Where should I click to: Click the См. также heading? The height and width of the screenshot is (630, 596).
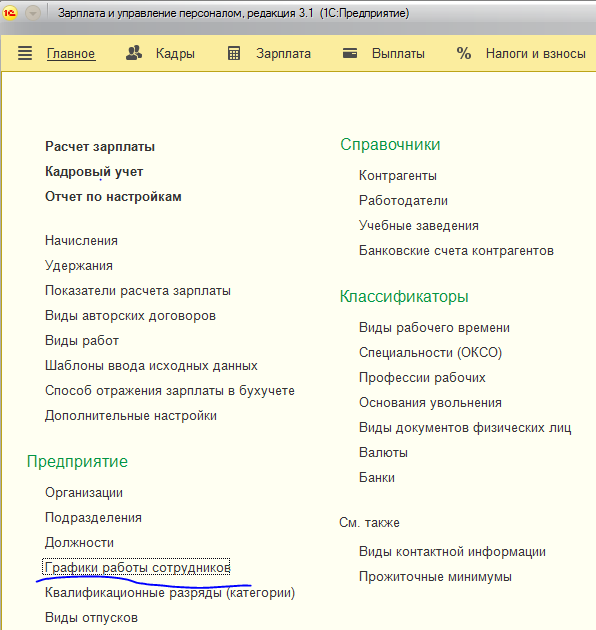click(x=369, y=522)
